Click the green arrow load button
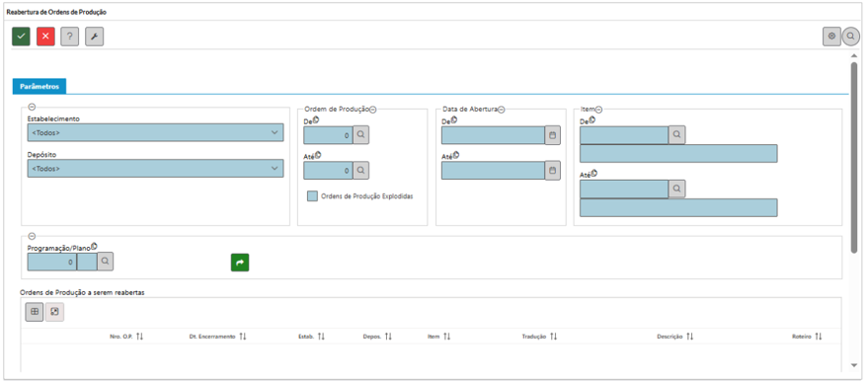Screen dimensions: 868x382 tap(240, 263)
